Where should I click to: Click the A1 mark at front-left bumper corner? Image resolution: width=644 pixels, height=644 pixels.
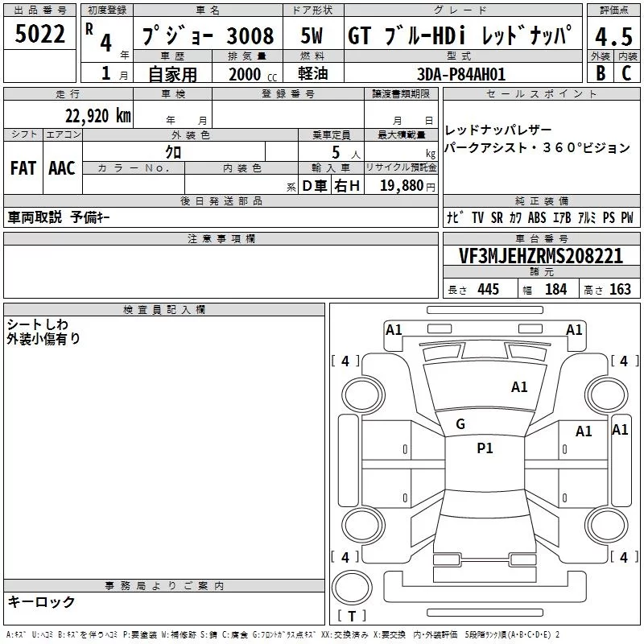click(x=394, y=330)
